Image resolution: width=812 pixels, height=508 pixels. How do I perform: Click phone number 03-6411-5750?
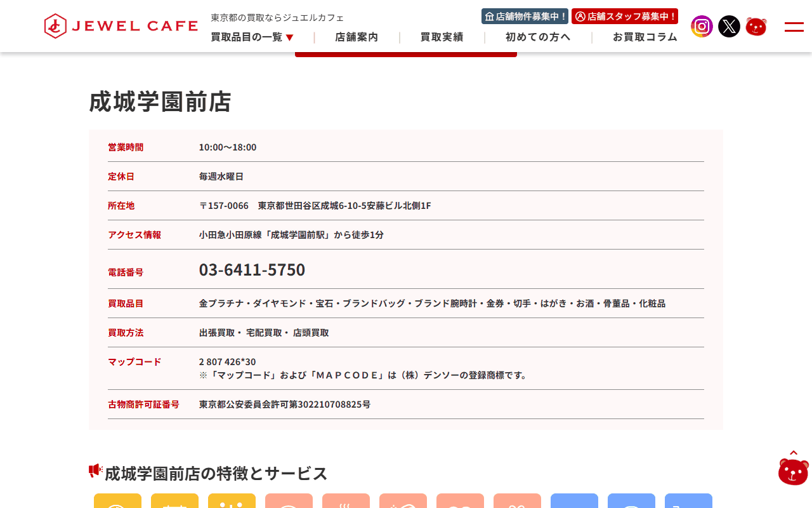click(x=252, y=270)
